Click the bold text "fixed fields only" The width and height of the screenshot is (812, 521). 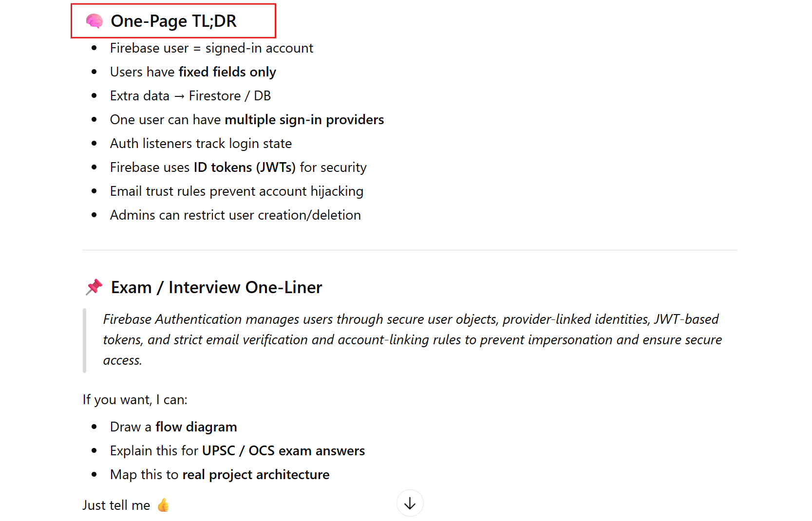coord(227,72)
